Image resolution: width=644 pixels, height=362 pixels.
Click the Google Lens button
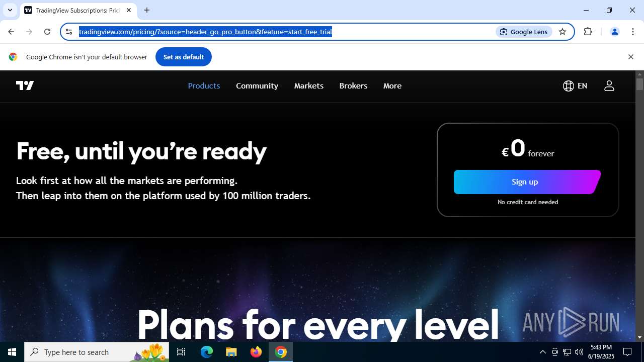click(x=524, y=32)
